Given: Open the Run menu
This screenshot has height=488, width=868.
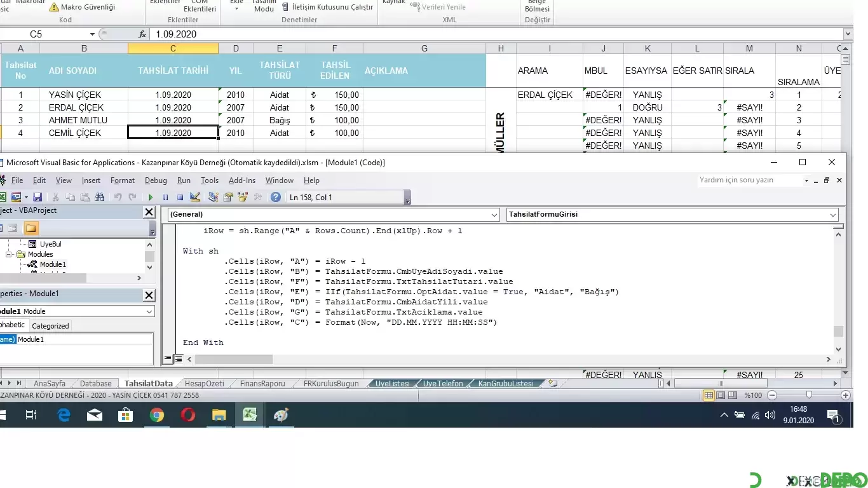Looking at the screenshot, I should [x=184, y=180].
